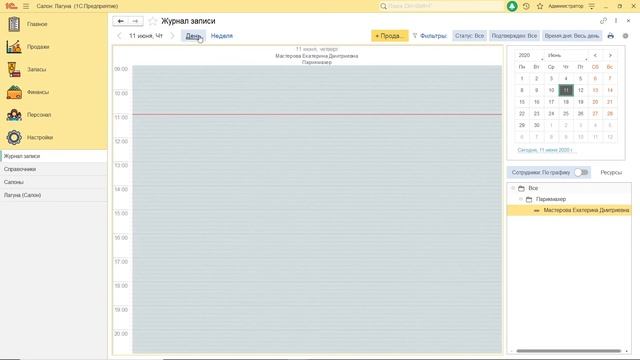Select June 30 in calendar
The width and height of the screenshot is (640, 360).
(x=536, y=125)
